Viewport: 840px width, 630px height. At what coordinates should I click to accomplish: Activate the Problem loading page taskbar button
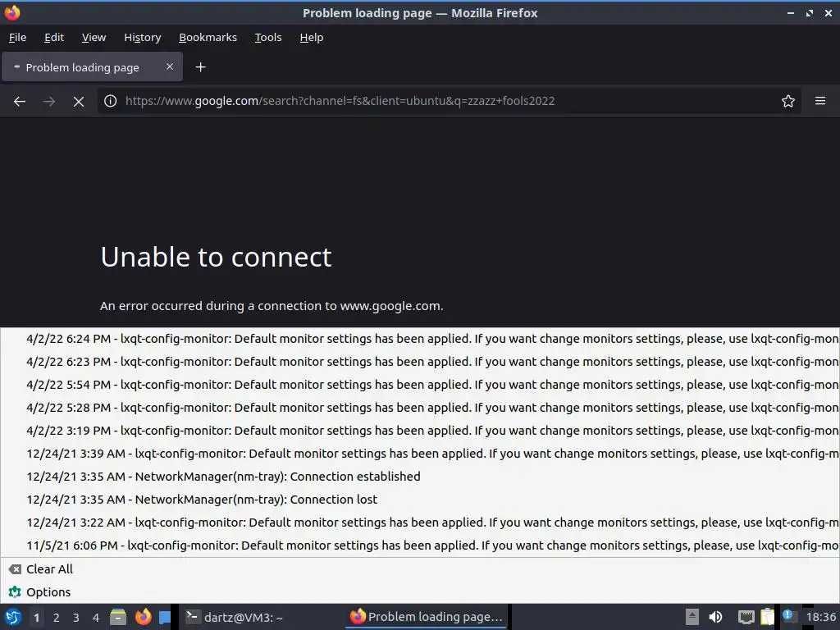(427, 617)
